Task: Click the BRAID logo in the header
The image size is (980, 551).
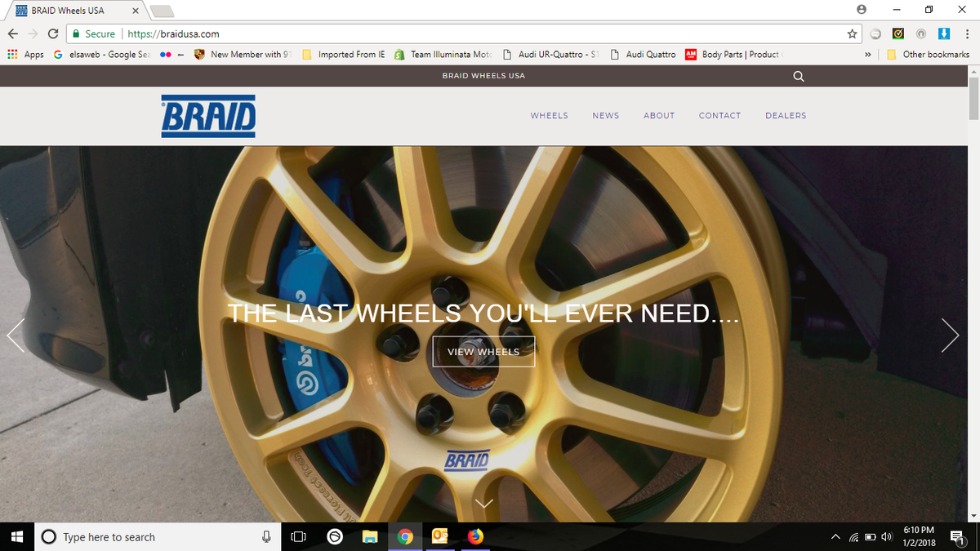Action: [208, 116]
